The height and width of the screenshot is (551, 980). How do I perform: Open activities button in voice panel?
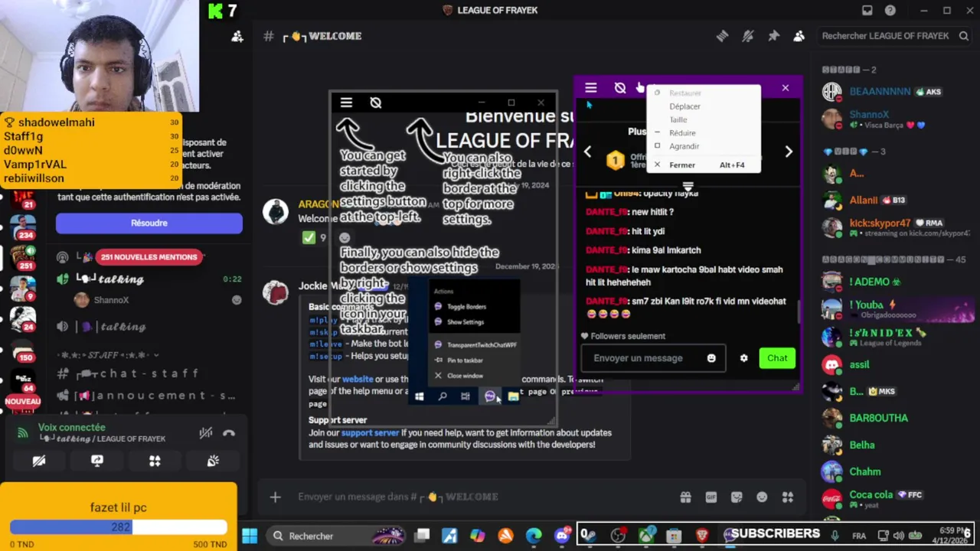[x=155, y=461]
